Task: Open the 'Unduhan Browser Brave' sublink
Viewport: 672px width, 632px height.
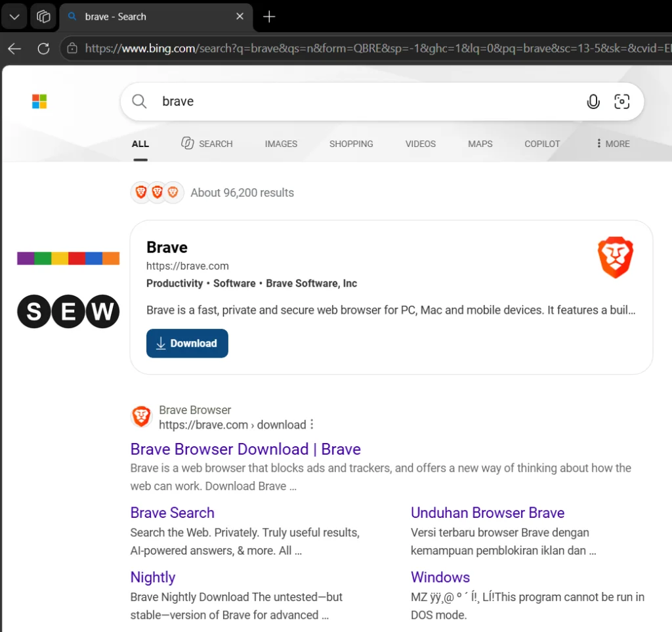Action: click(488, 513)
